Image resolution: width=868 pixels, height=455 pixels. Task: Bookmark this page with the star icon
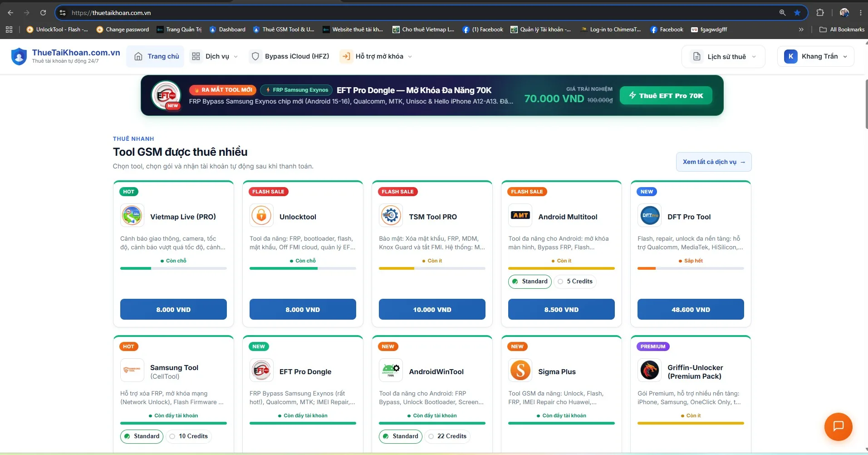[797, 13]
